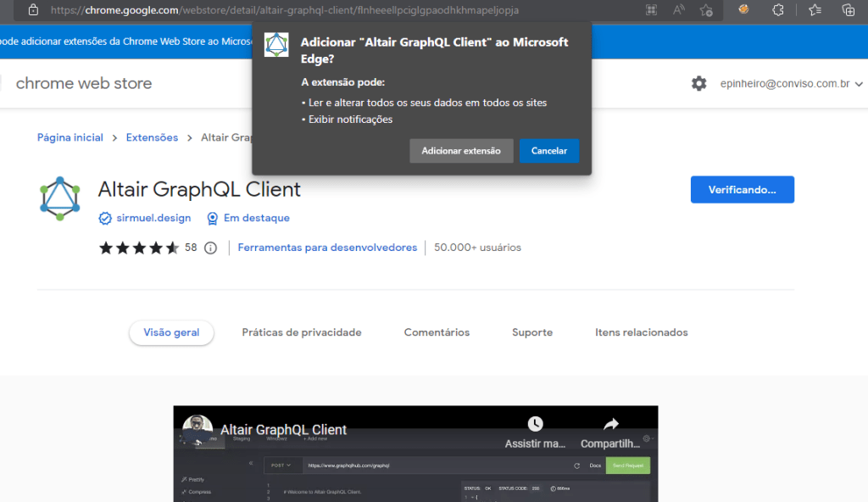Click the Altair breadcrumb item
This screenshot has width=868, height=502.
(226, 137)
